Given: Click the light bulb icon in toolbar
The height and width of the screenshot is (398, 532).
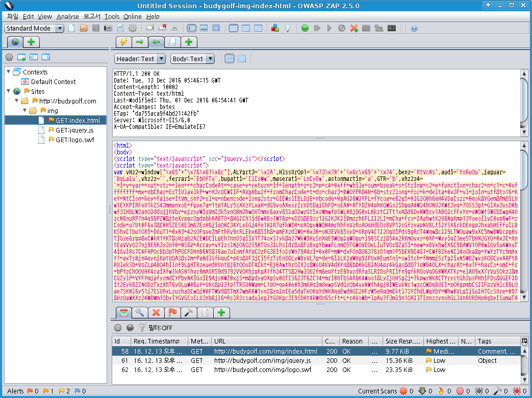Looking at the screenshot, I should (288, 28).
